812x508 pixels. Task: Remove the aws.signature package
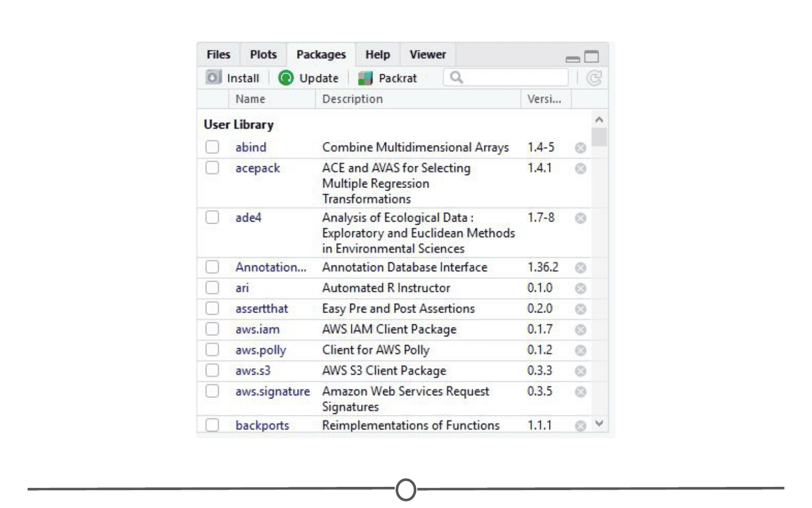pos(580,392)
